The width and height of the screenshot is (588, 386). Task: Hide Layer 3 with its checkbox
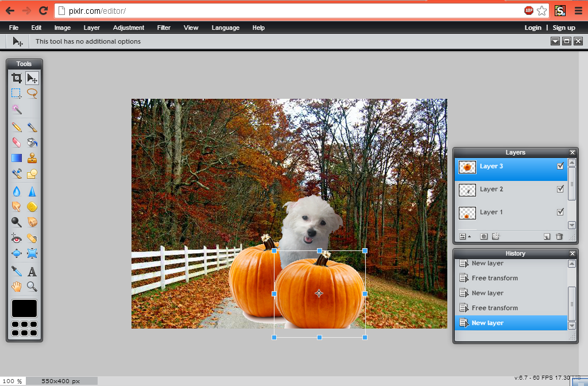560,166
